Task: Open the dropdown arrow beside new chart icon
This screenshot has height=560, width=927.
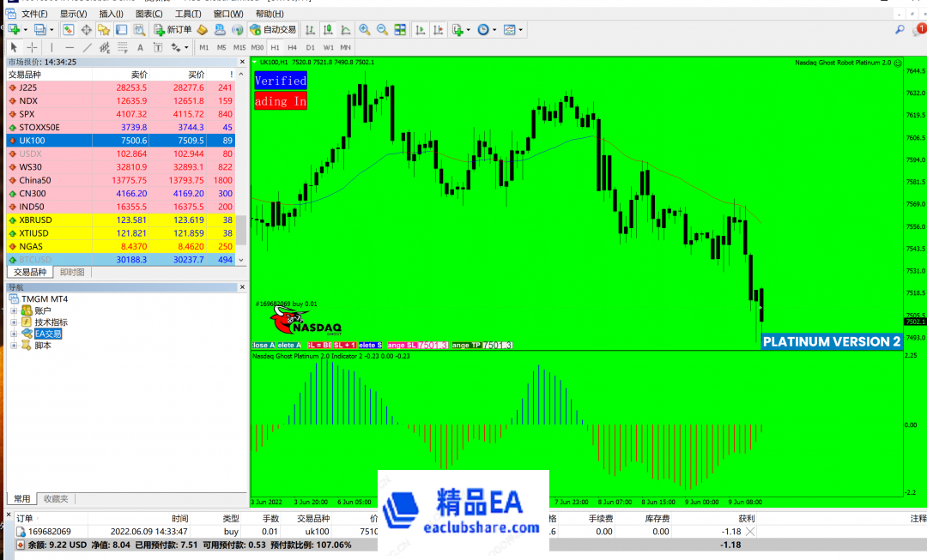Action: pos(26,29)
